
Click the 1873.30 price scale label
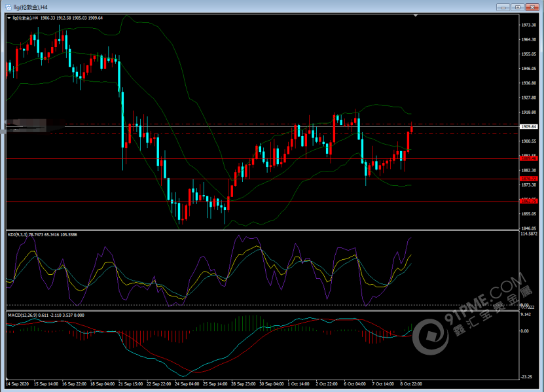529,185
